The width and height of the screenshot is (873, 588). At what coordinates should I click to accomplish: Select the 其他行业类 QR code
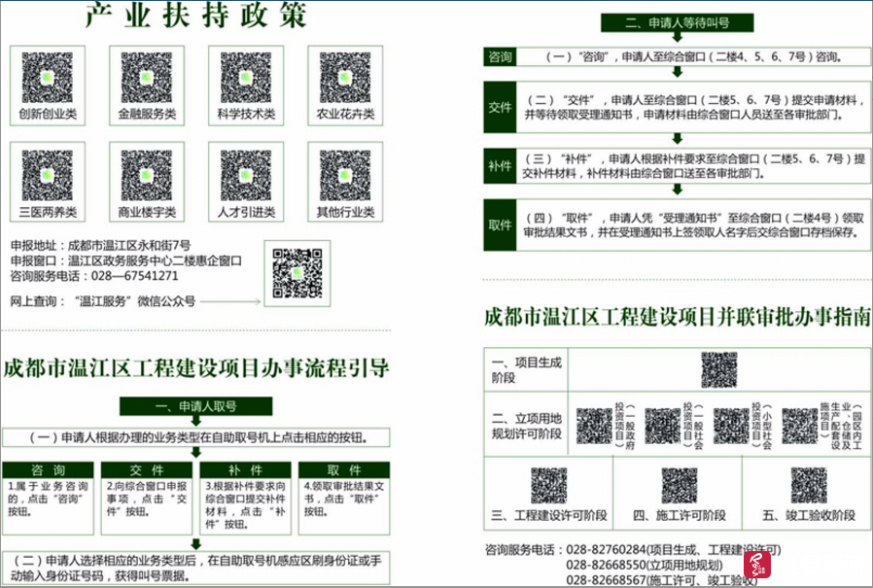342,175
